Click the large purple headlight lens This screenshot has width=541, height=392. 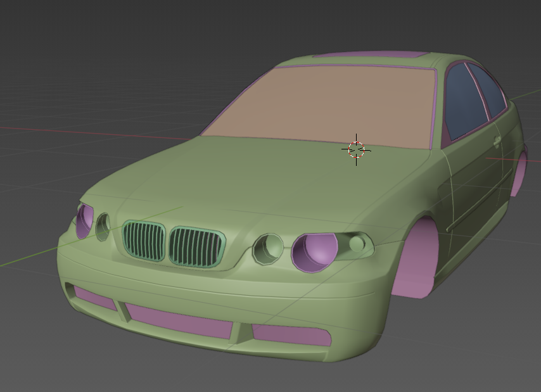point(315,253)
